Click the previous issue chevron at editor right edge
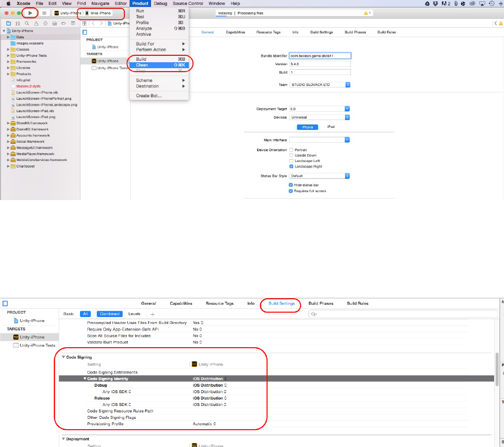 click(x=495, y=23)
